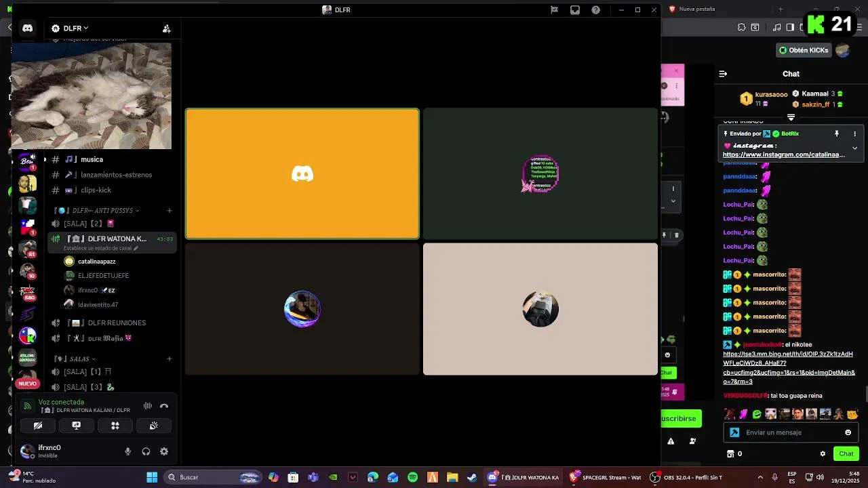This screenshot has width=868, height=488.
Task: Collapse Kick chat panel arrow icon
Action: [723, 74]
